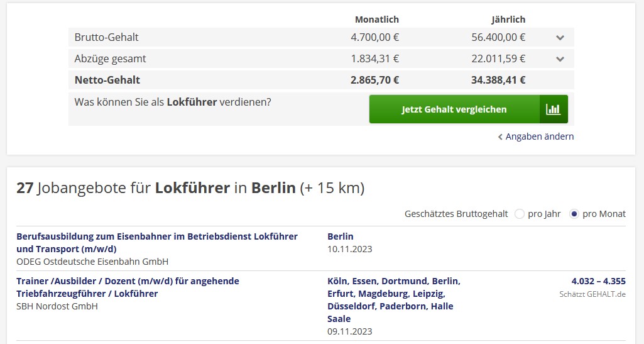Expand the Brutto-Gehalt row chevron
This screenshot has height=344, width=644.
[560, 38]
